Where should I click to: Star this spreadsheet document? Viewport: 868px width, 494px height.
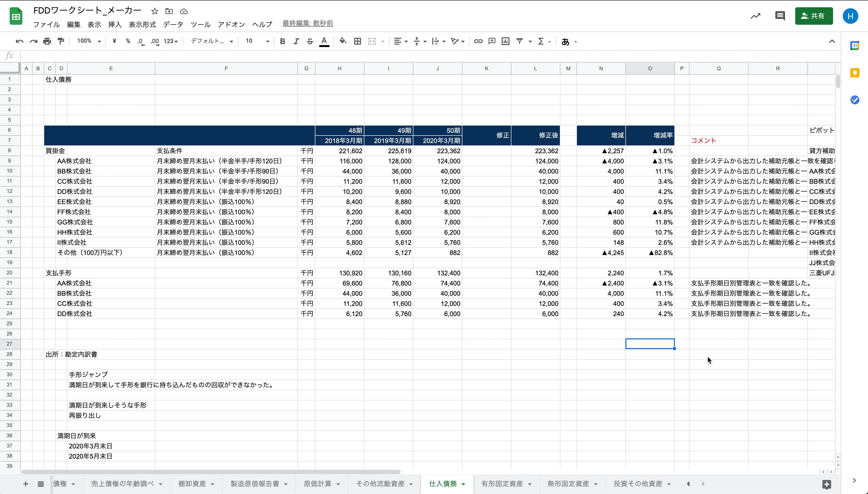[155, 11]
